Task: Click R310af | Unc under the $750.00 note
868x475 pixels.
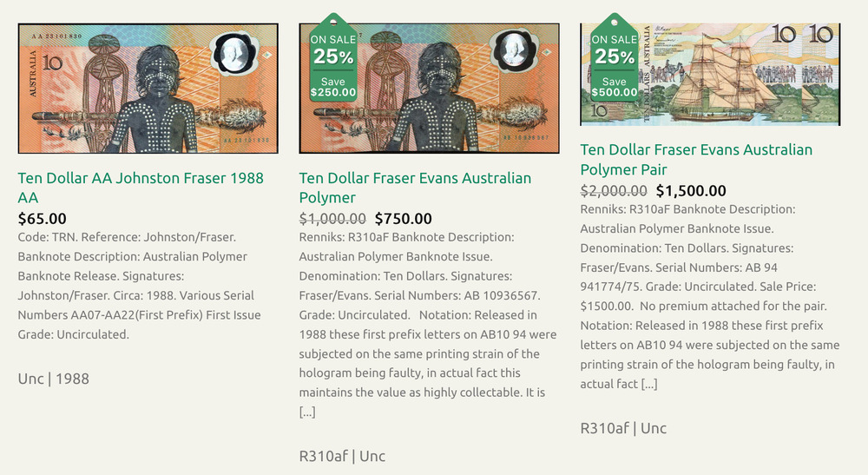Action: (x=342, y=456)
